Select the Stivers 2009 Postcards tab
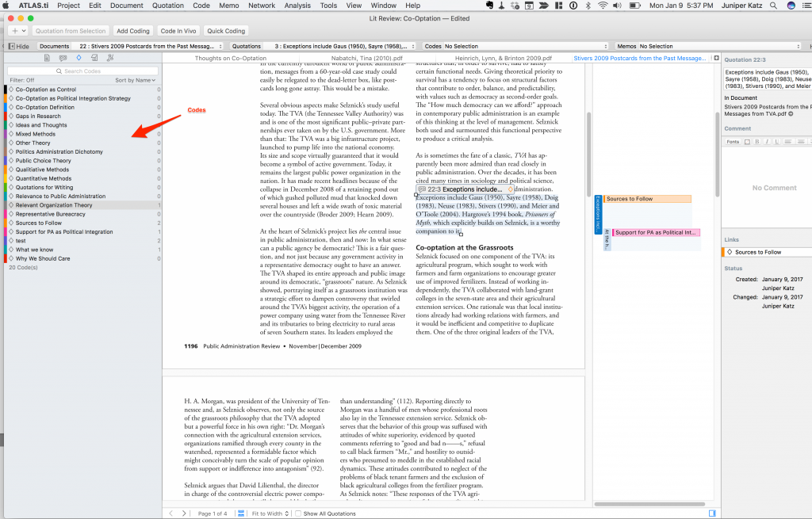The image size is (812, 519). 640,58
